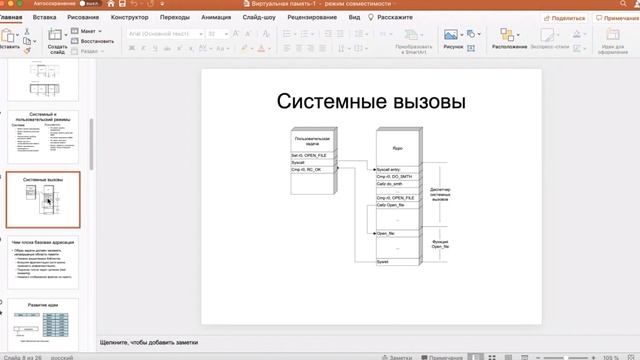This screenshot has height=360, width=640.
Task: Click the search magnifier in title bar
Action: [623, 4]
